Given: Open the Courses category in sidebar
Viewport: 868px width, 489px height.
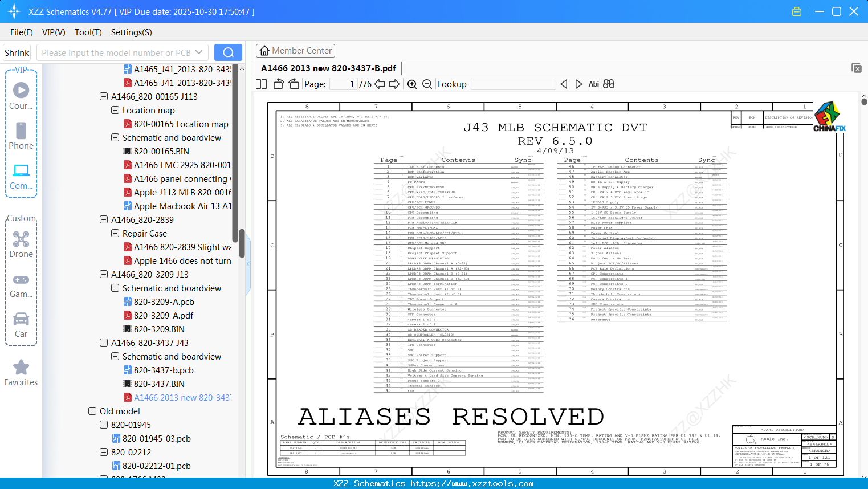Looking at the screenshot, I should pyautogui.click(x=21, y=96).
